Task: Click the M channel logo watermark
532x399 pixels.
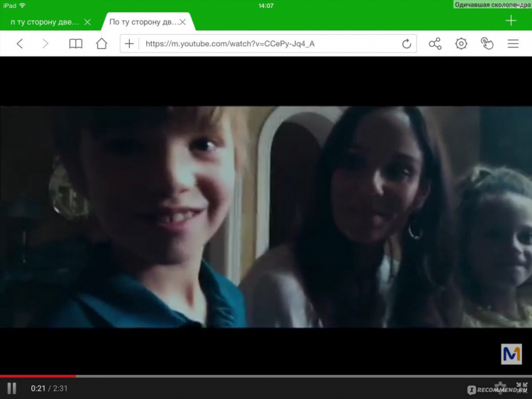Action: (511, 354)
